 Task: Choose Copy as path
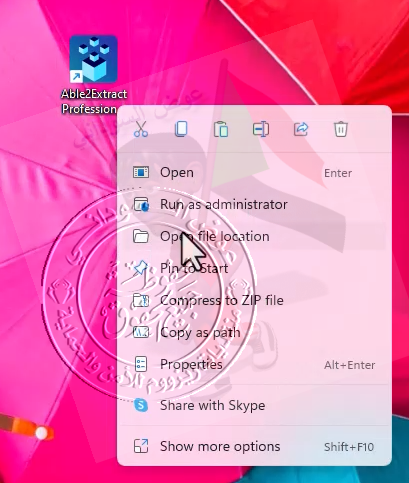tap(255, 332)
